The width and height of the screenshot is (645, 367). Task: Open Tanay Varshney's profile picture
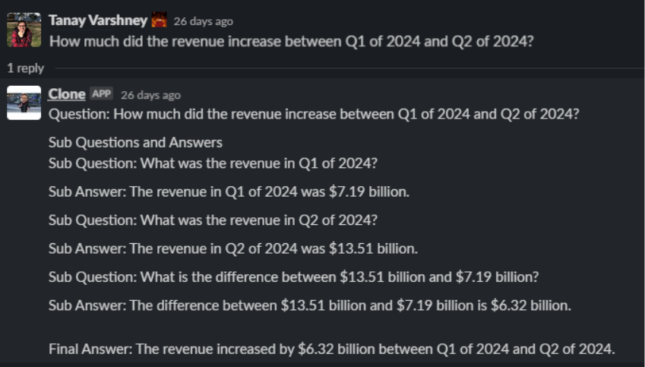[x=24, y=30]
